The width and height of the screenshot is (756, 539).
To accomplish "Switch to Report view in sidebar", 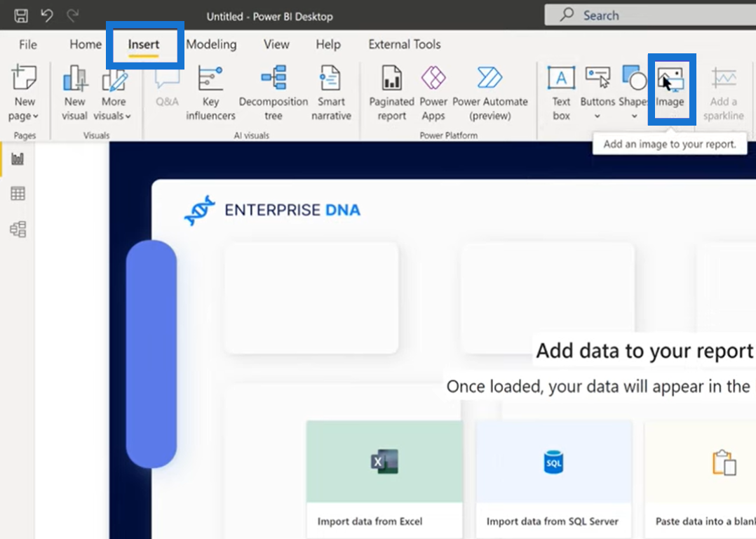I will pyautogui.click(x=18, y=159).
